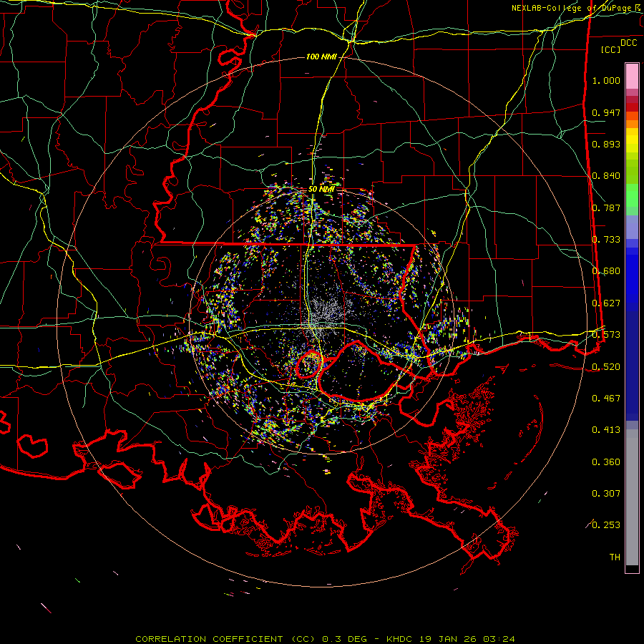Click the 0.840 scale value

click(x=606, y=176)
